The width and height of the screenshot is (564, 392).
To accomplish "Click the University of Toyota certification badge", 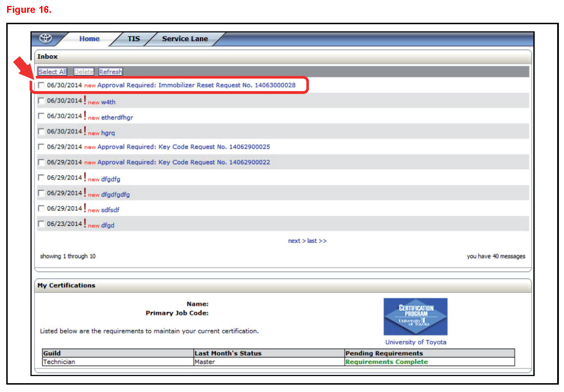I will click(x=415, y=316).
